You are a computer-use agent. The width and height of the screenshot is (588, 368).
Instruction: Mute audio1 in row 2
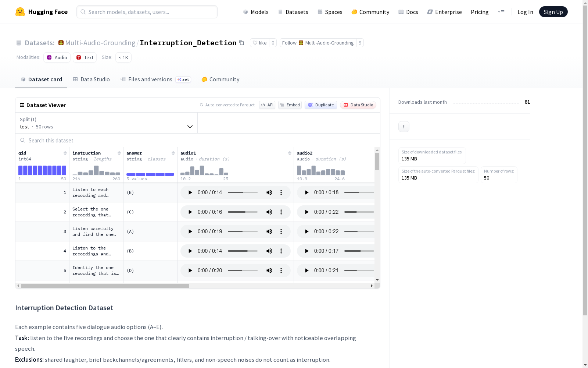click(269, 212)
